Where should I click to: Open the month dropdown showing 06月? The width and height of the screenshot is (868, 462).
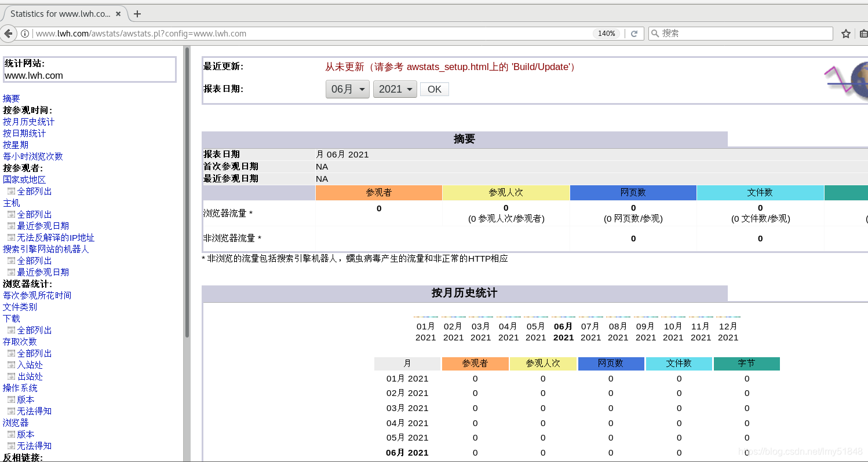(x=348, y=89)
